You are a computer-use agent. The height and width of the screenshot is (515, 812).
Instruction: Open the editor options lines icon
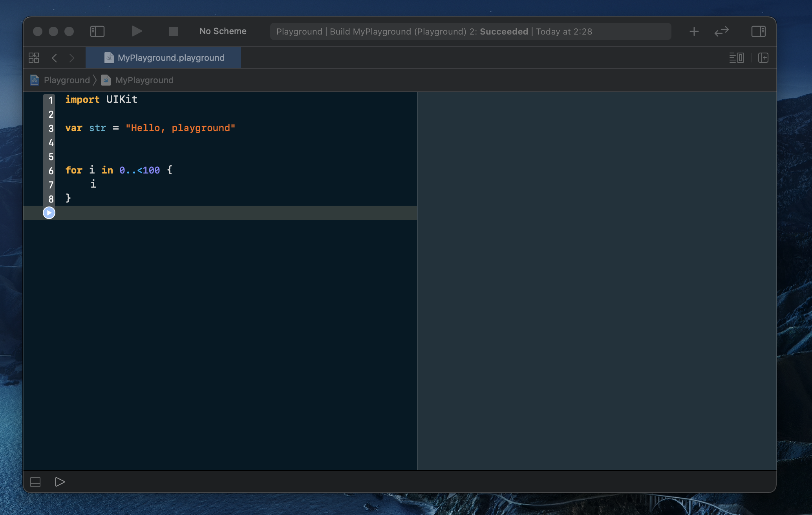(736, 58)
